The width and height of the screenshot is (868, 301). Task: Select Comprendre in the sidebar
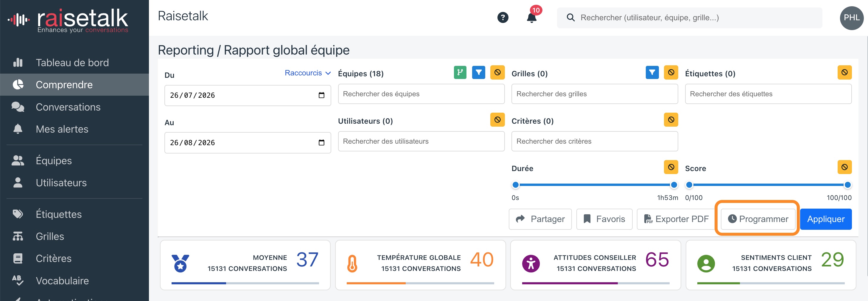click(74, 85)
